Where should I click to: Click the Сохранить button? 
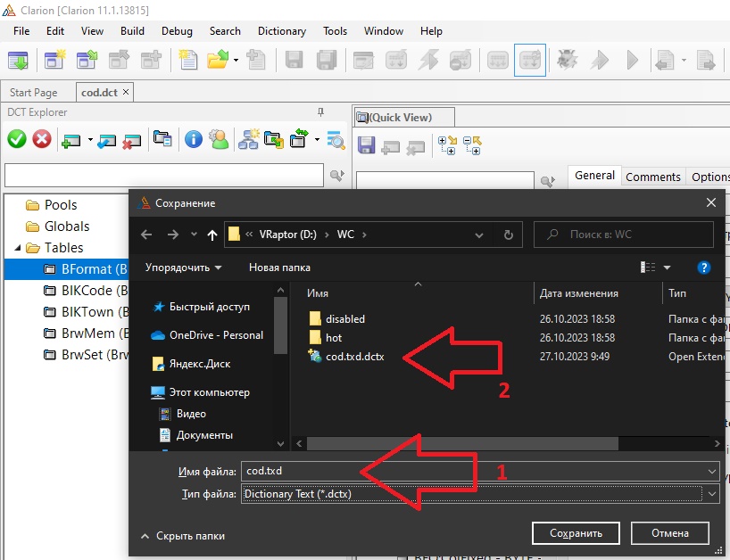(x=576, y=533)
